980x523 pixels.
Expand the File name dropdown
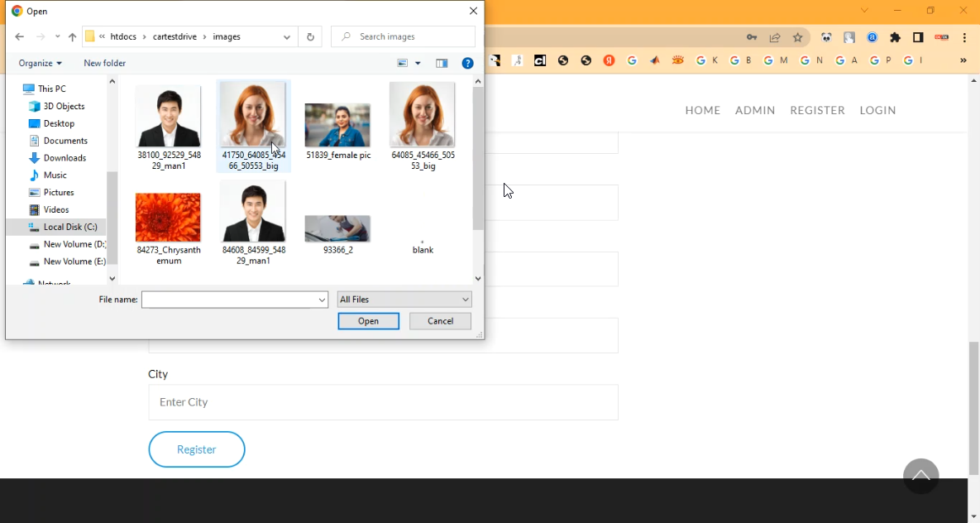pos(322,300)
